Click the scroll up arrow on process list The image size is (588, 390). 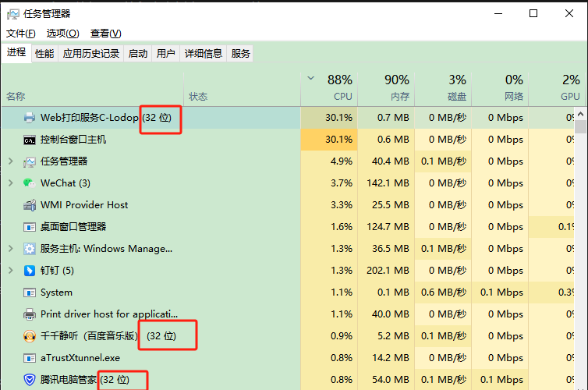click(x=580, y=114)
